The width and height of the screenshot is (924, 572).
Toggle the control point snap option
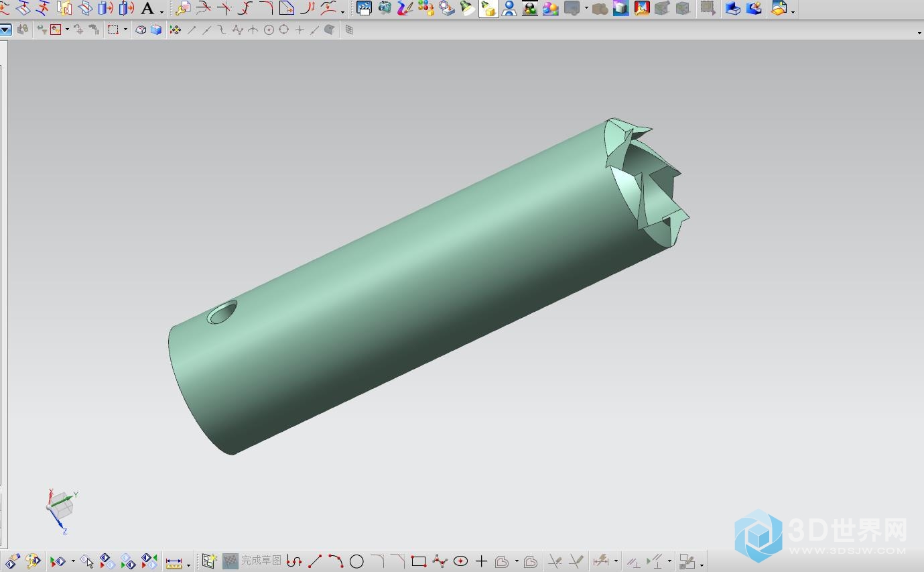point(222,30)
